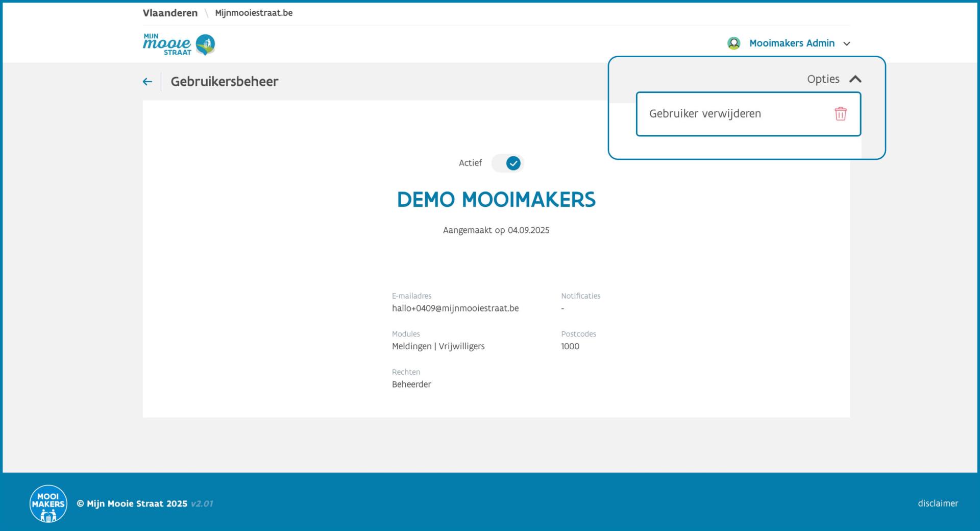Open the Vlaanderen link in header
980x531 pixels.
point(170,13)
